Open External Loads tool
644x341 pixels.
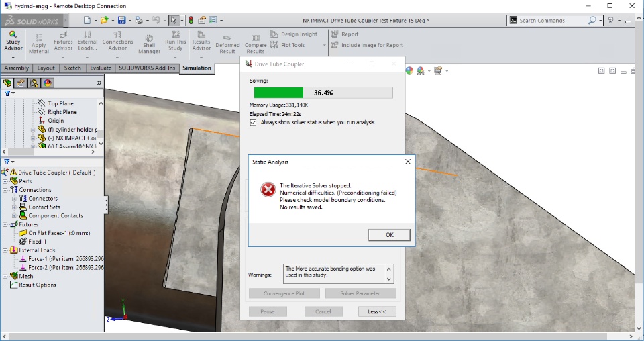click(87, 41)
